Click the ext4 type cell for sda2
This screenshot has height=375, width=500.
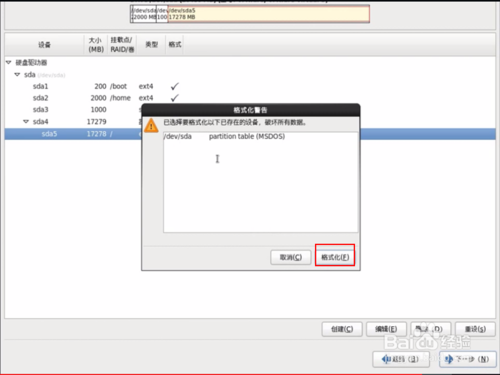(146, 98)
